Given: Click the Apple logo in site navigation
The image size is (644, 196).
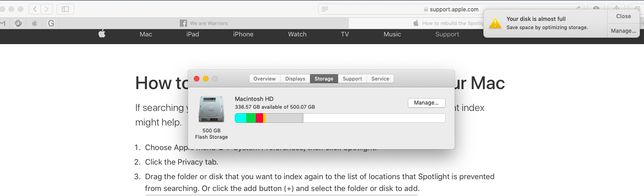Looking at the screenshot, I should pos(102,34).
